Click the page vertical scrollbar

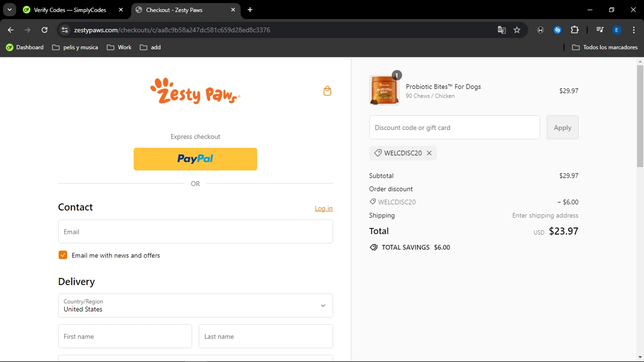point(640,116)
